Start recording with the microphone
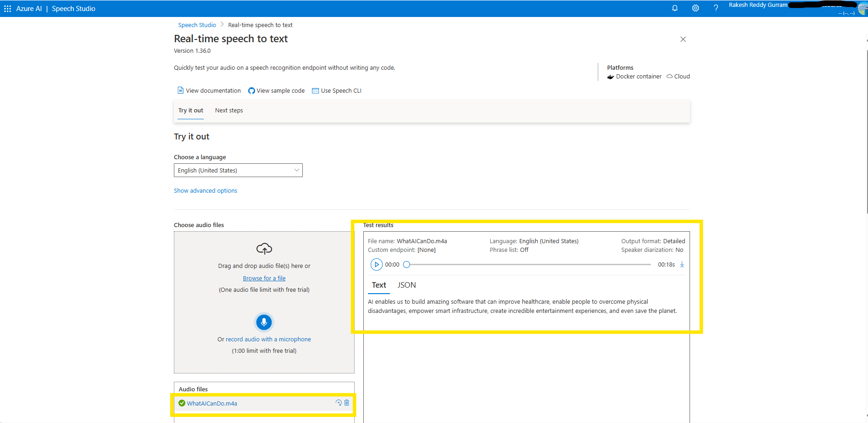 (264, 322)
